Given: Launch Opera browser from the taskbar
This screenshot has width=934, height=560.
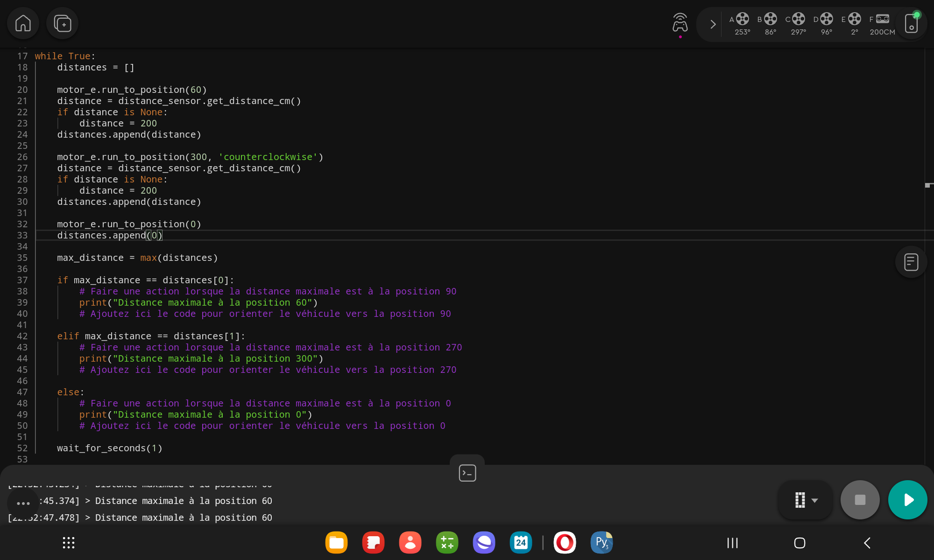Looking at the screenshot, I should tap(565, 543).
